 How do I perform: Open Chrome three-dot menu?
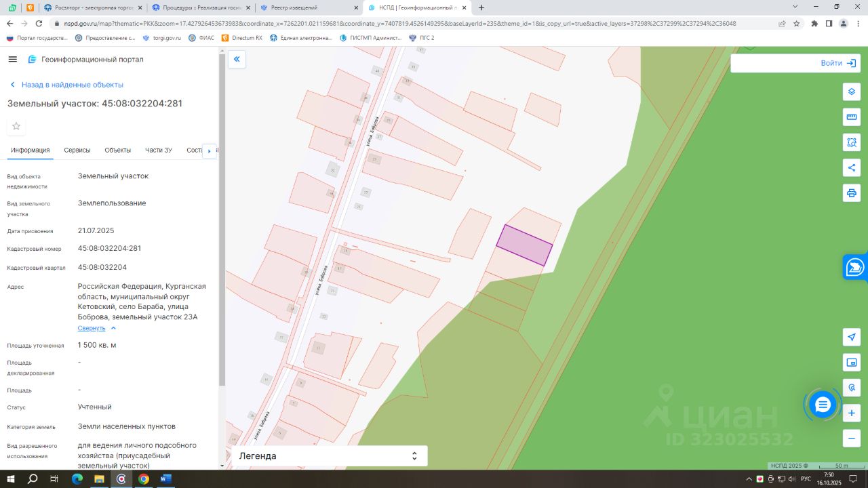click(859, 23)
